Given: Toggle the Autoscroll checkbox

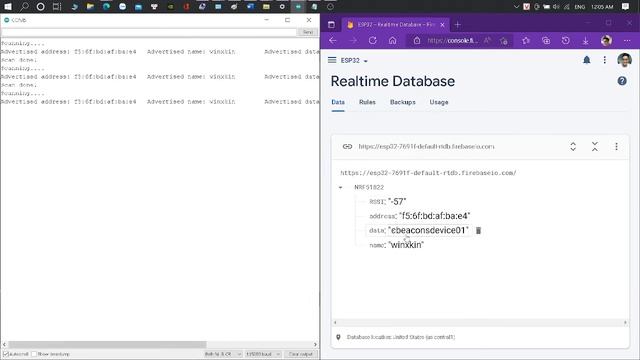Looking at the screenshot, I should click(6, 354).
